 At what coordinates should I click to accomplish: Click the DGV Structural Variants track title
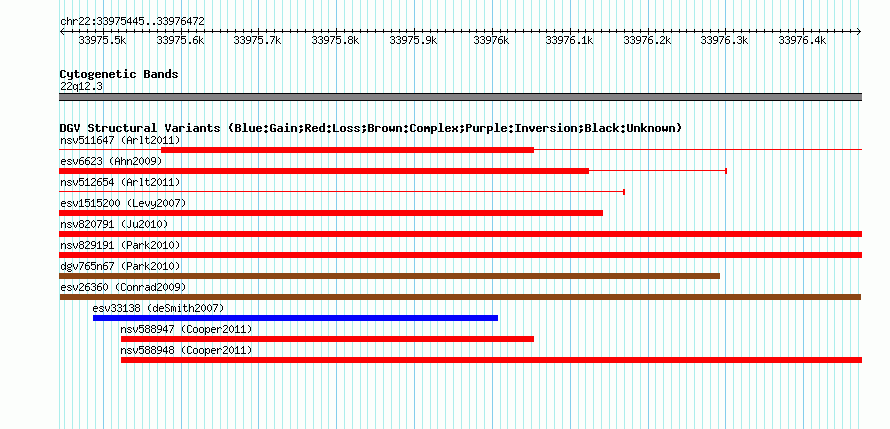coord(371,128)
